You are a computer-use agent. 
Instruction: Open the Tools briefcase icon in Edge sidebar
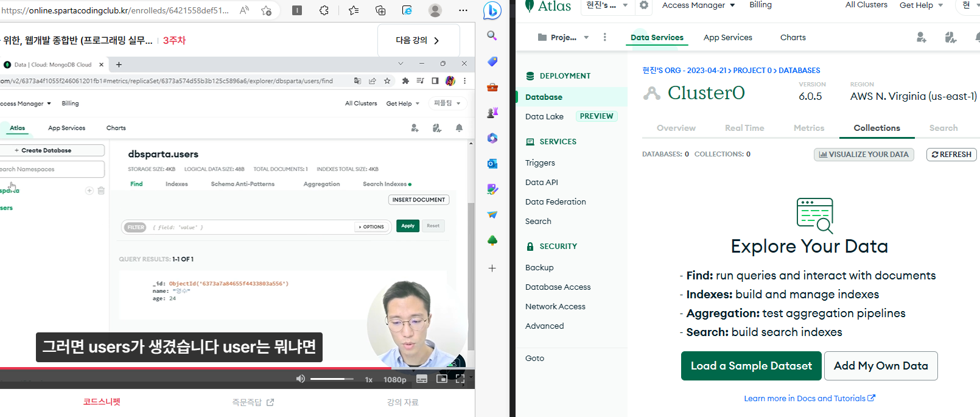coord(492,87)
